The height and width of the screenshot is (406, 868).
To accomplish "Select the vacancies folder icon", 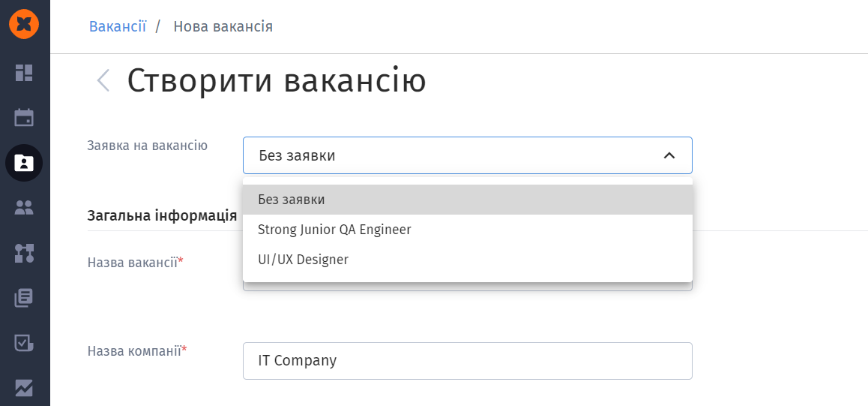I will click(24, 163).
